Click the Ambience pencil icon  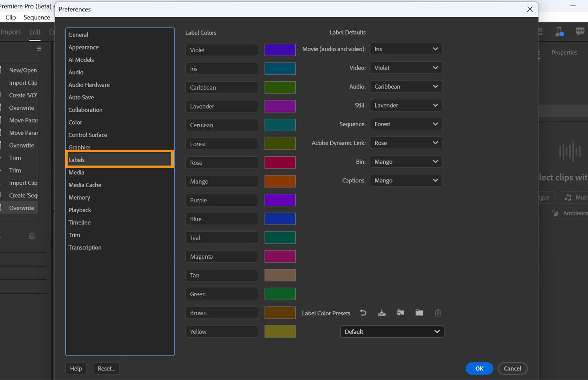click(x=555, y=213)
